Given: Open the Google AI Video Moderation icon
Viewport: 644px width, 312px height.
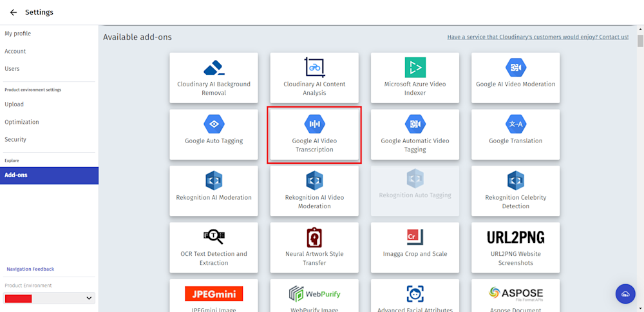Looking at the screenshot, I should pos(516,68).
